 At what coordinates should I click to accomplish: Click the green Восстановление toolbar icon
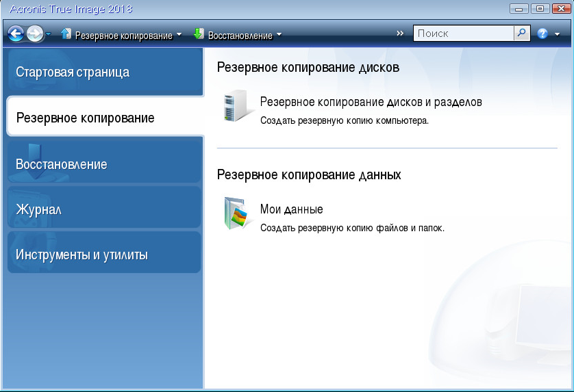coord(199,34)
